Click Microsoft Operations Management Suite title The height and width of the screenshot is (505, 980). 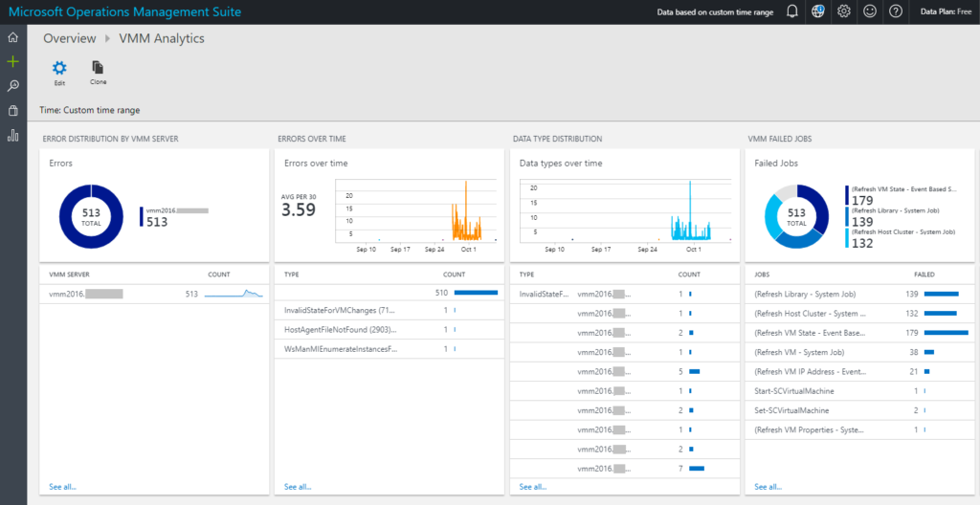(x=125, y=11)
